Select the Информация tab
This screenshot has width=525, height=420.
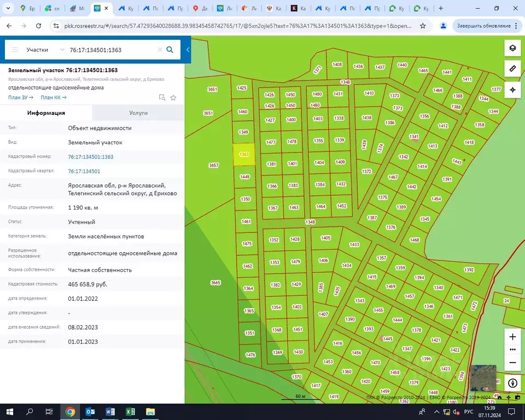pos(46,113)
